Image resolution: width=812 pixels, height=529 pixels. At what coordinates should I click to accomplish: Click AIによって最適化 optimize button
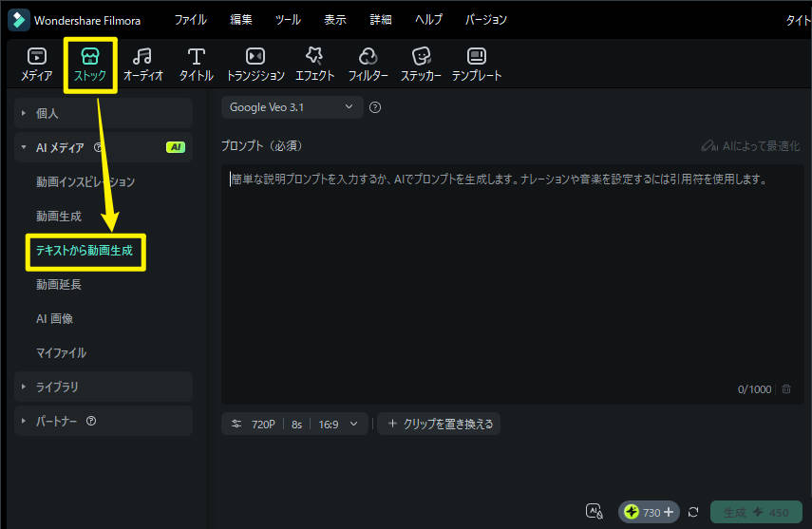(750, 146)
